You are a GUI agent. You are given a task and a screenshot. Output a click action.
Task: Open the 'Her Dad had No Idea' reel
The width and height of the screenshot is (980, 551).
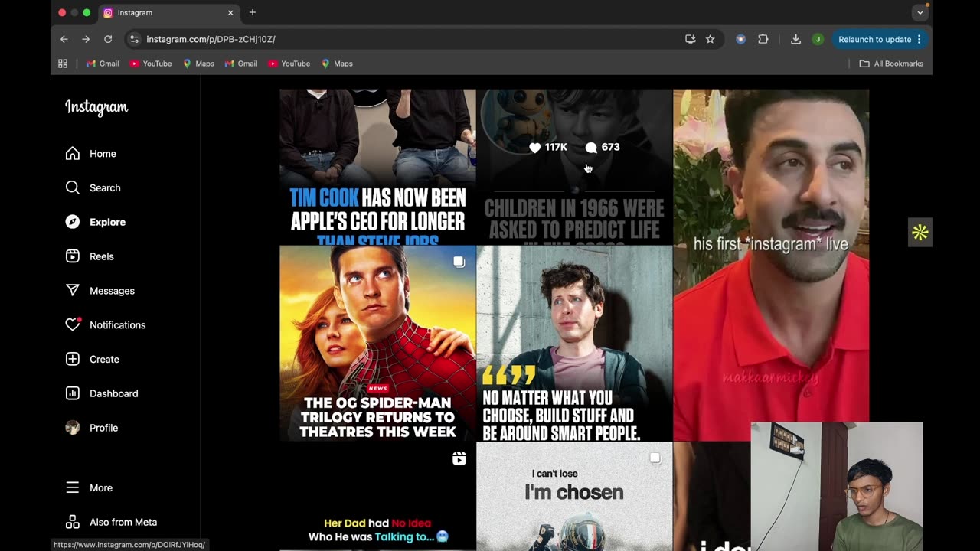(x=377, y=496)
